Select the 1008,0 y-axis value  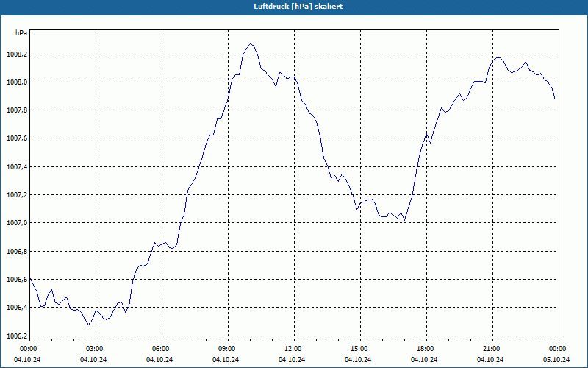[x=17, y=82]
